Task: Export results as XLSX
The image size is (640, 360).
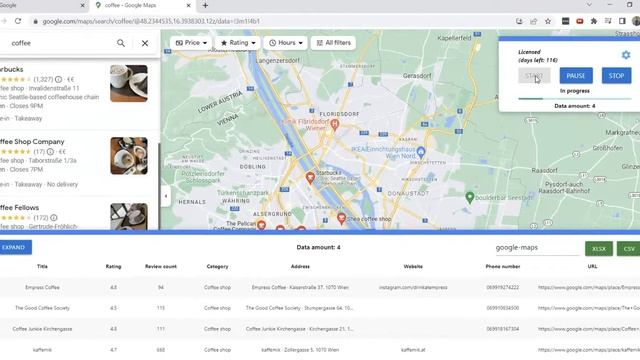Action: click(x=599, y=249)
